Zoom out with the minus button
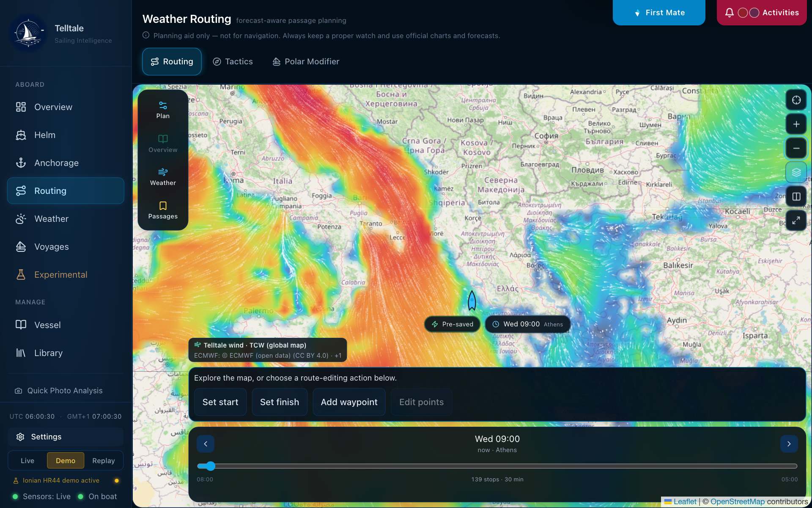This screenshot has width=812, height=508. tap(796, 148)
